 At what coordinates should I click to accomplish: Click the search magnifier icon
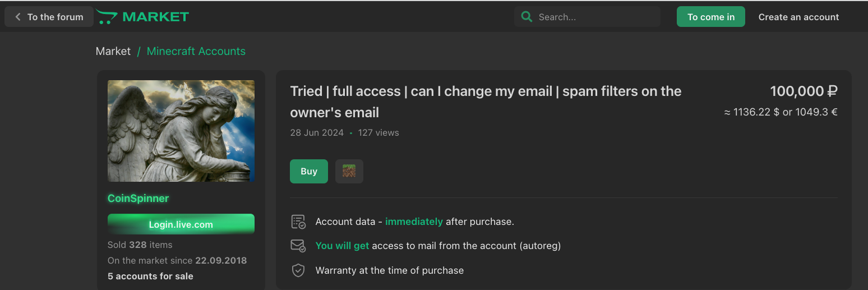coord(527,17)
